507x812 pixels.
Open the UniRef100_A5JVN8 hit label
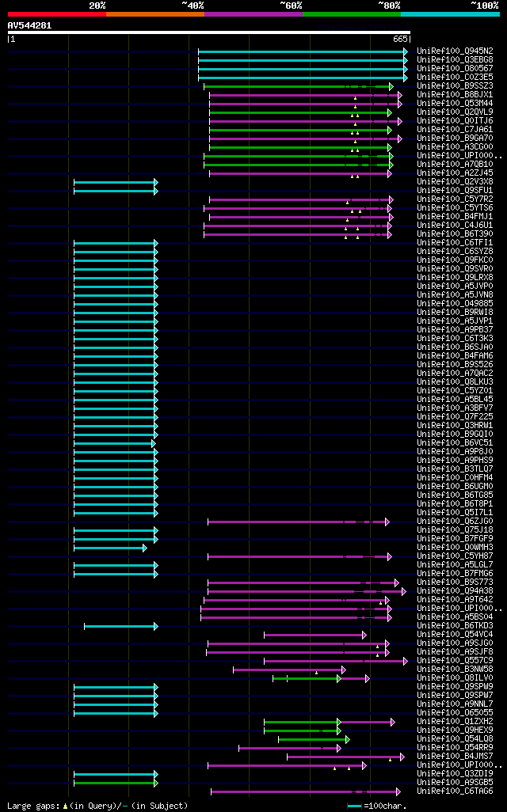pos(456,294)
